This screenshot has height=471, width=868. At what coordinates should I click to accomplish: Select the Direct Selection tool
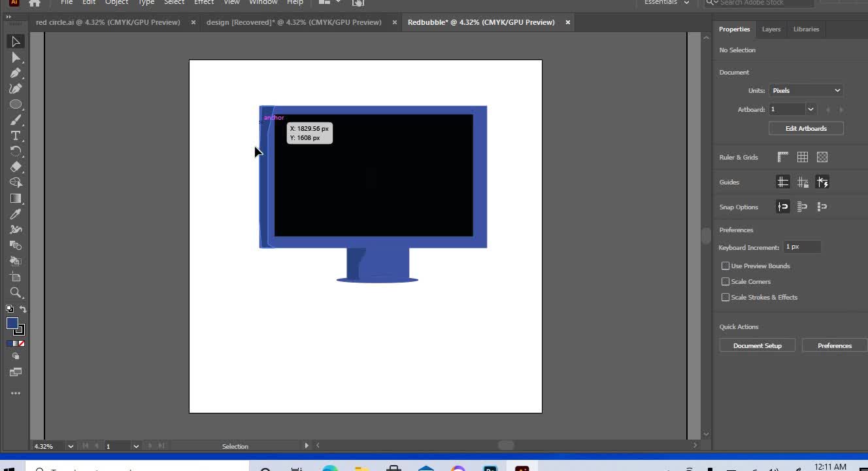pos(16,58)
